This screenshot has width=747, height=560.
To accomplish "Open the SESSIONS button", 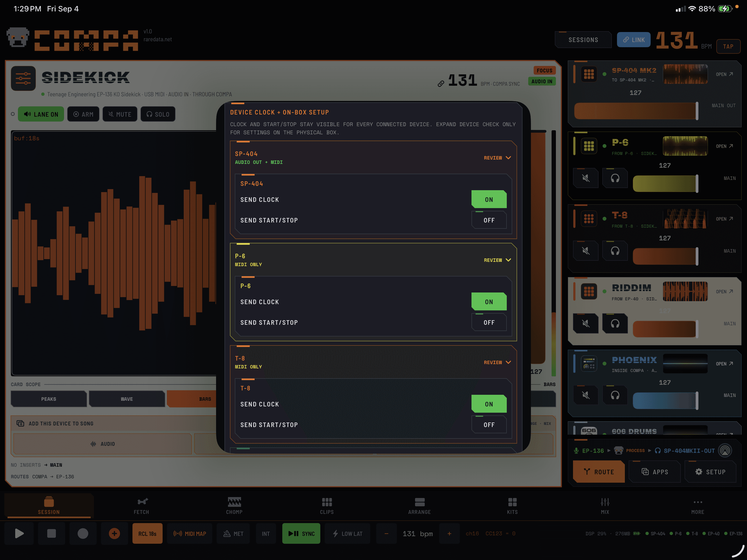I will click(x=583, y=40).
